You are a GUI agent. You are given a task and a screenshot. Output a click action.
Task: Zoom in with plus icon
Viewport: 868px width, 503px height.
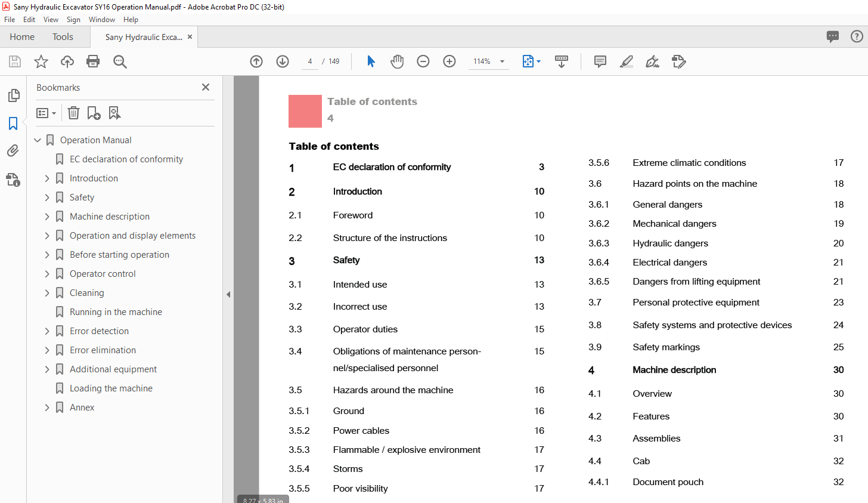(449, 61)
